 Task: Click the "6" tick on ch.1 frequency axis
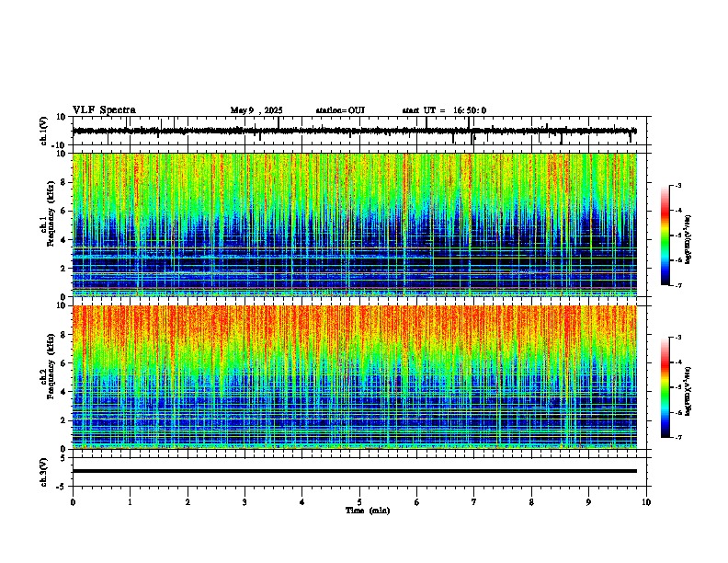click(64, 211)
